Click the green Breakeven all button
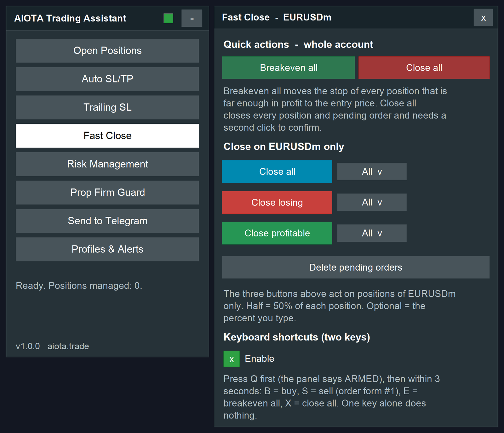 [x=289, y=68]
